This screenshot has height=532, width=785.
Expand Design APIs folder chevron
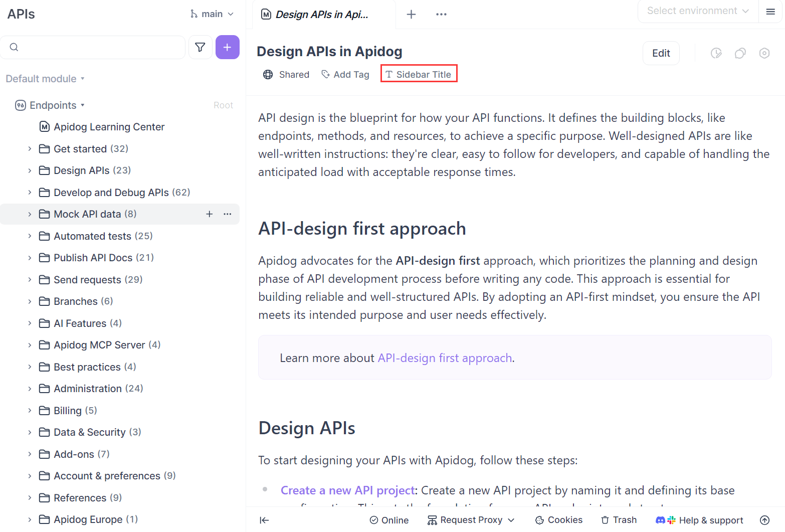[30, 170]
